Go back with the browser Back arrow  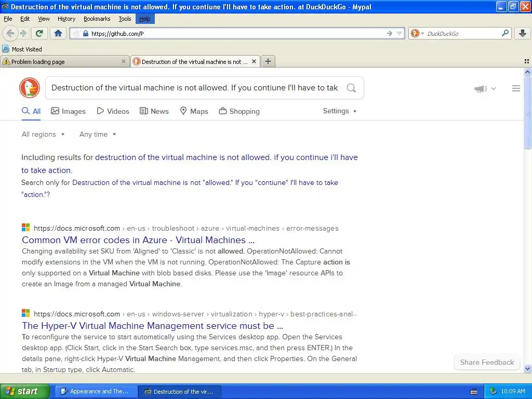click(x=10, y=33)
